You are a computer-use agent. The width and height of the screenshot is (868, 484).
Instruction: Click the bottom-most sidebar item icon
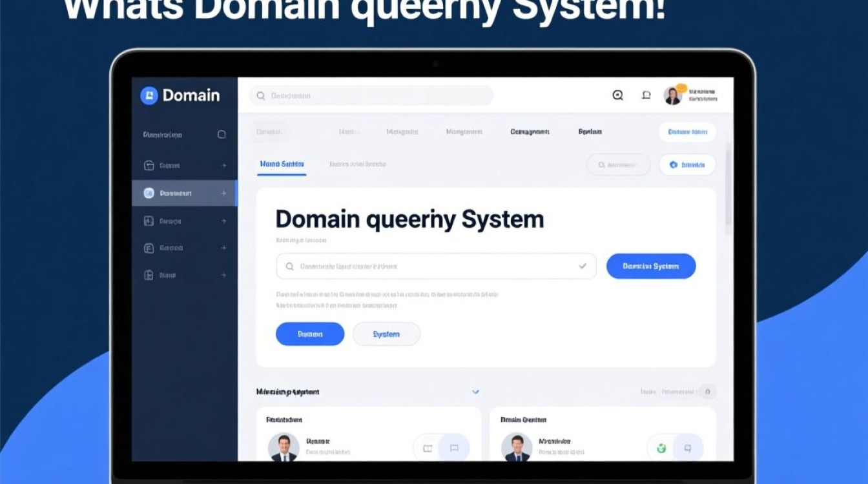click(x=149, y=275)
